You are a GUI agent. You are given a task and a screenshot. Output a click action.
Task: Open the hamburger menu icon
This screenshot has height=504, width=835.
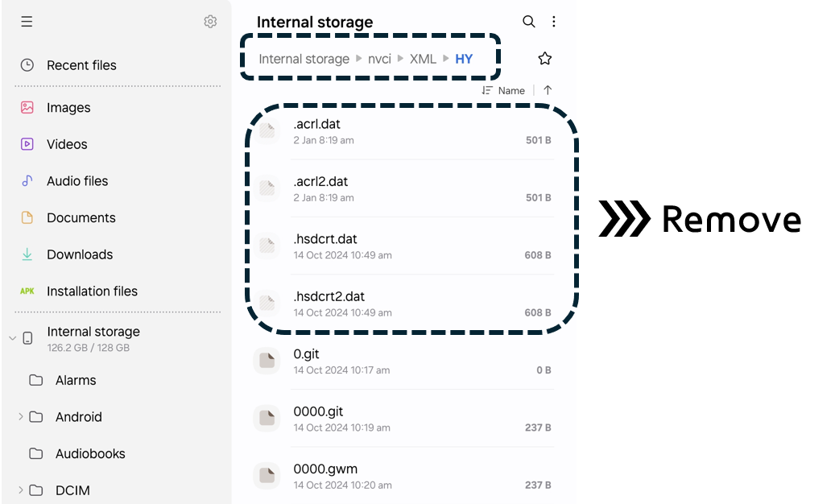tap(27, 21)
